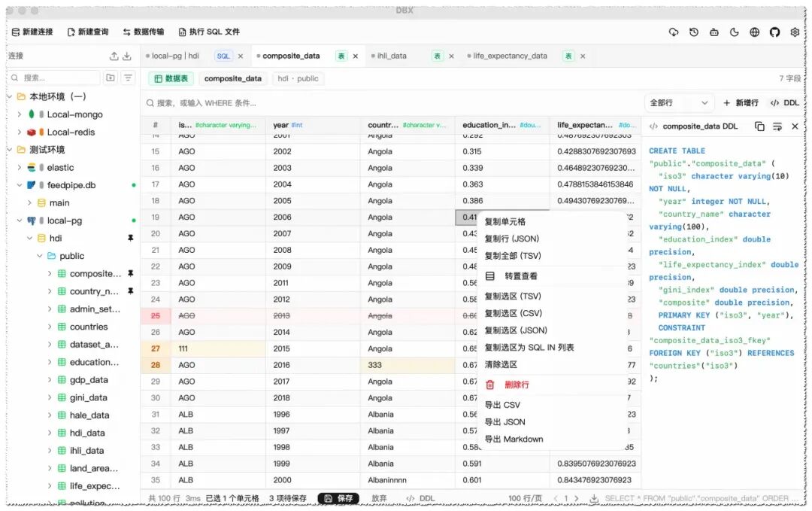Choose 复制选区为 SQL IN 列表

[x=552, y=348]
